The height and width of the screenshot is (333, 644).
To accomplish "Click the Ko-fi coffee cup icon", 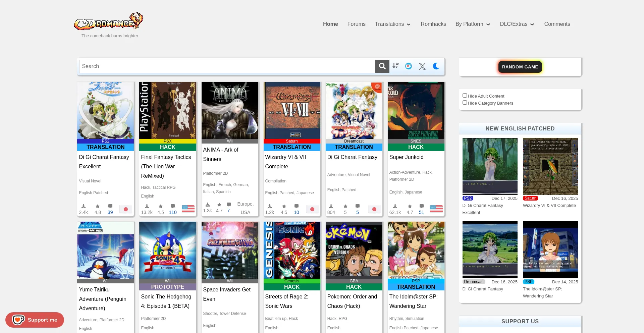I will tap(409, 66).
